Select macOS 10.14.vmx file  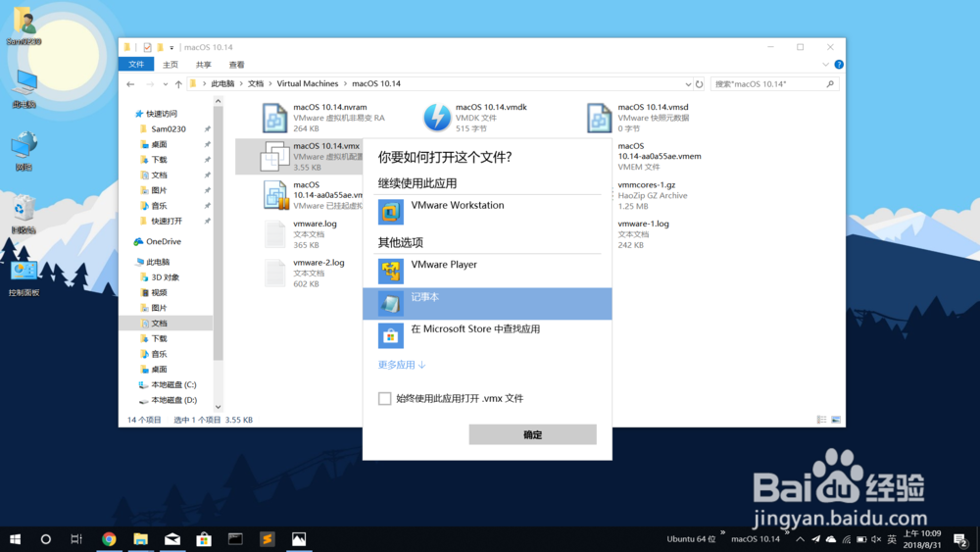coord(299,156)
